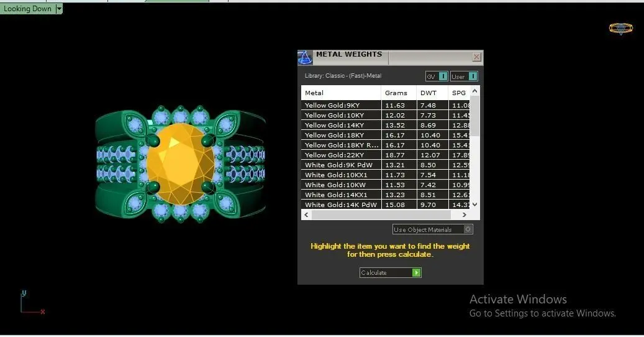Click the Metal column header
This screenshot has width=644, height=337.
[341, 93]
